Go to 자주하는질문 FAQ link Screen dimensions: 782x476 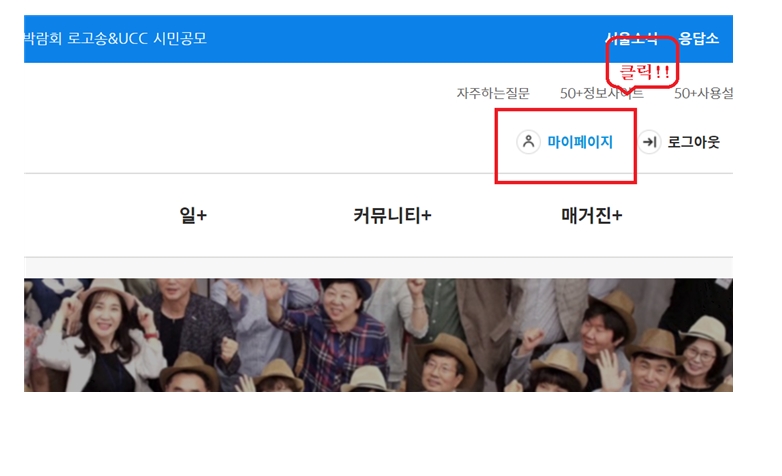click(493, 93)
